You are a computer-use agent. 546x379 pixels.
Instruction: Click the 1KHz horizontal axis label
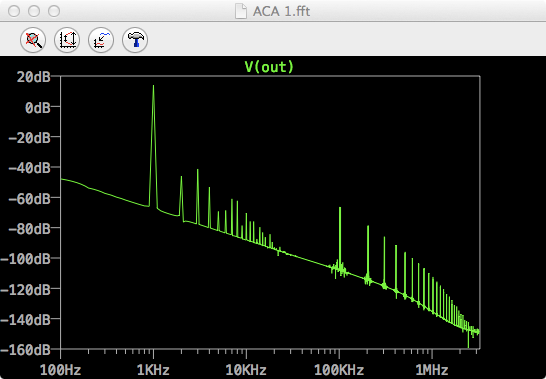click(153, 370)
